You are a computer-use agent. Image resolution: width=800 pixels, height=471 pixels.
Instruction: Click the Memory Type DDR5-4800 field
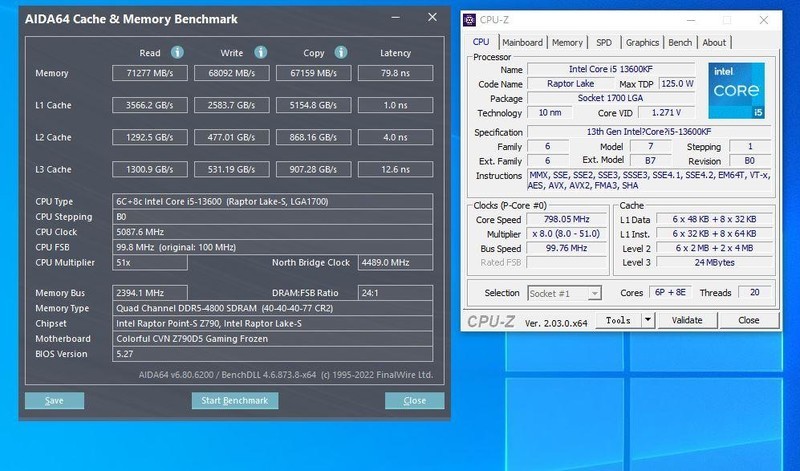coord(272,308)
